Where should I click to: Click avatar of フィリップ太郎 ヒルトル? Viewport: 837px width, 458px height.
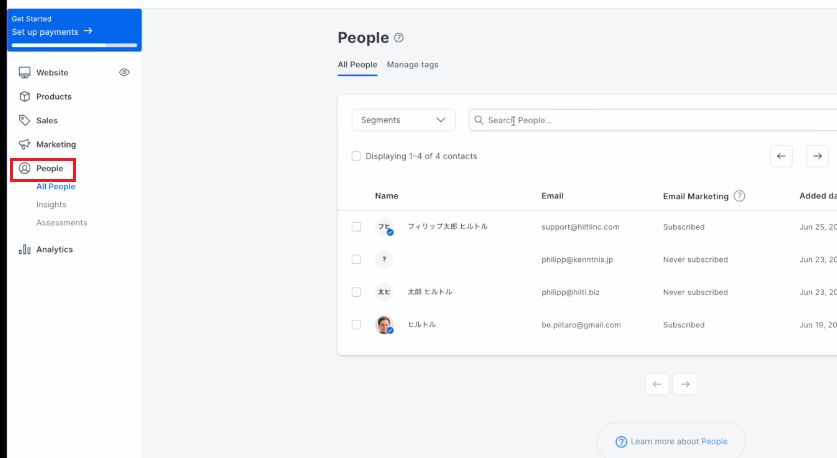coord(384,227)
